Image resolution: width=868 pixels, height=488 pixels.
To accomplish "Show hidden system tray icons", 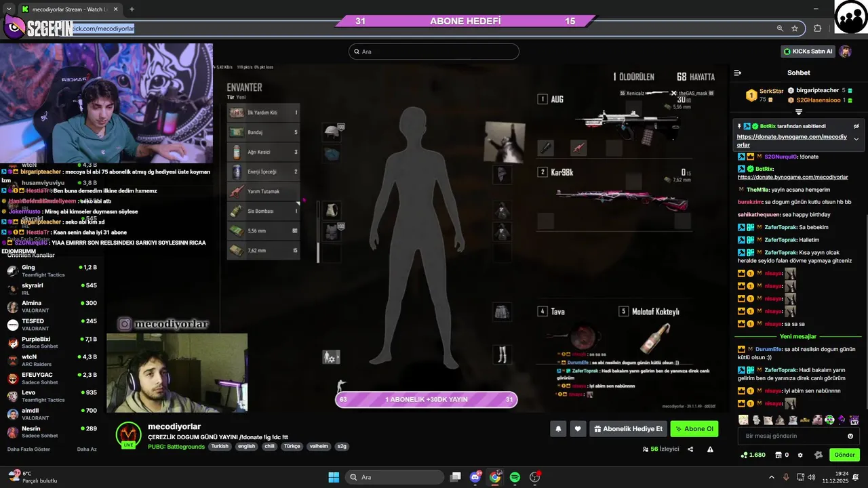I will click(x=771, y=477).
